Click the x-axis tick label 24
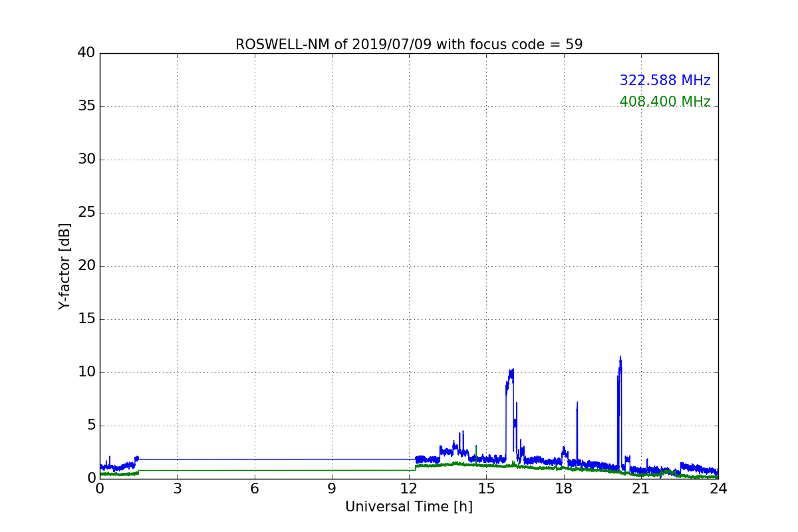The width and height of the screenshot is (798, 532). point(718,489)
